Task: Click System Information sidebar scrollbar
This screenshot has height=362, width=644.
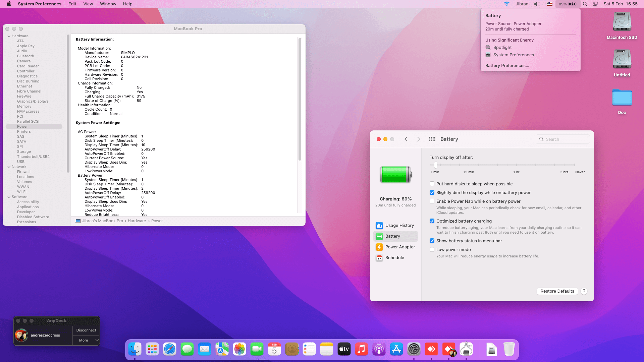Action: point(68,104)
